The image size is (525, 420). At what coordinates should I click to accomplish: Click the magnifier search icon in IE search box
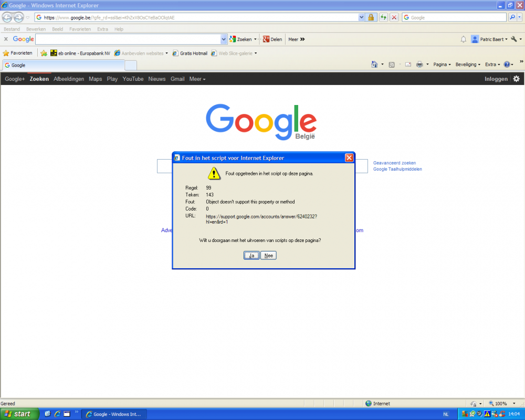pyautogui.click(x=512, y=17)
